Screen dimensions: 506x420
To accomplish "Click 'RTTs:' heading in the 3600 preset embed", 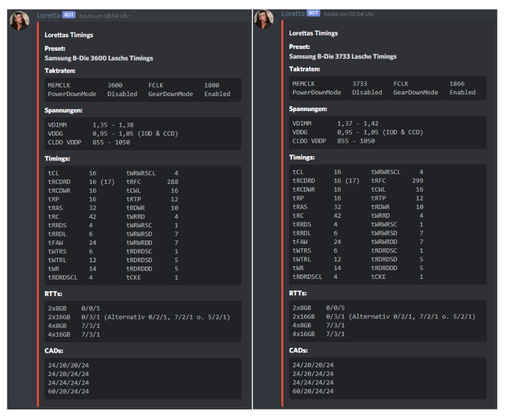I will click(x=53, y=294).
